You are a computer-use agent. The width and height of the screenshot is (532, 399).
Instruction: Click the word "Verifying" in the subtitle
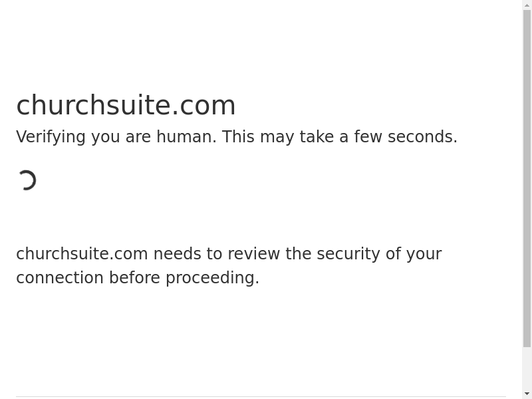coord(51,137)
